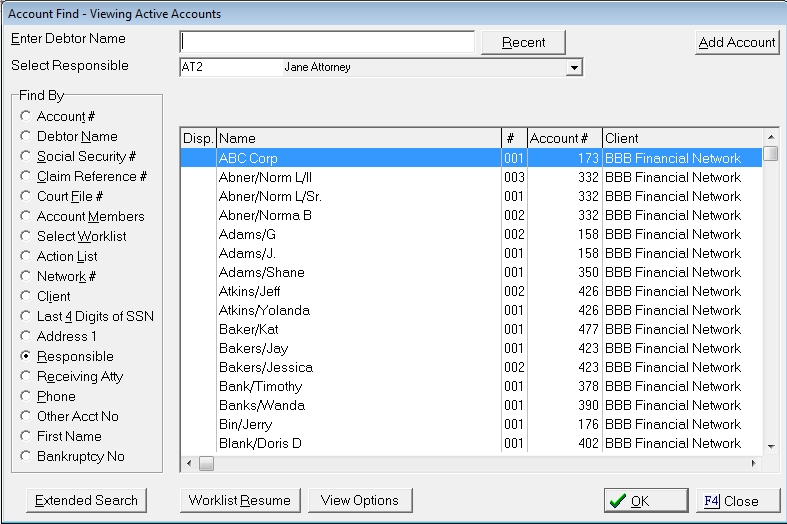Select Social Security # find option
This screenshot has height=524, width=787.
(x=26, y=157)
